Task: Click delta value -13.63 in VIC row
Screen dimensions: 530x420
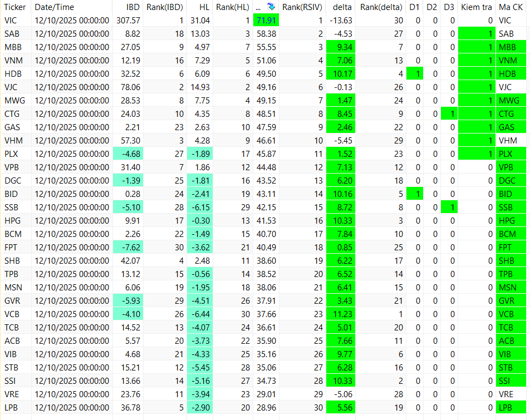Action: [x=341, y=20]
